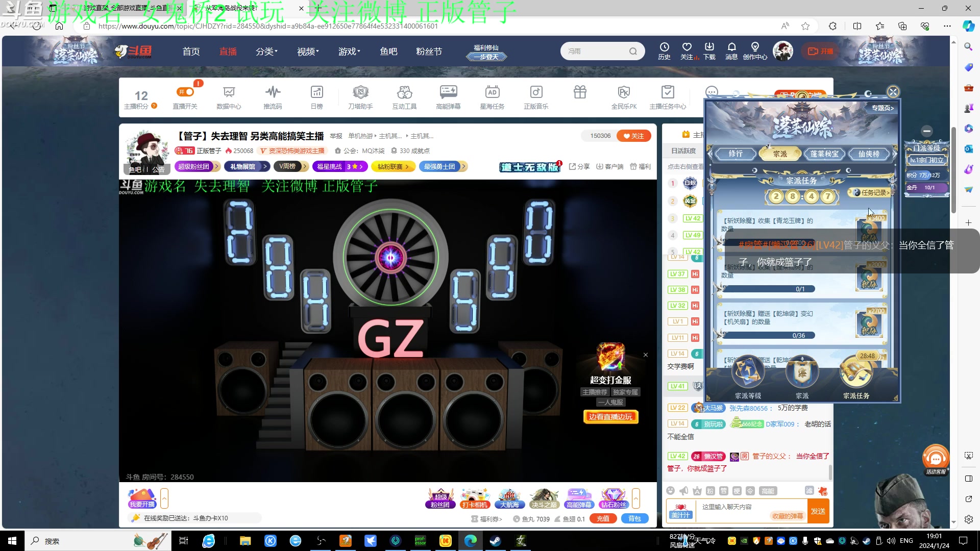980x551 pixels.
Task: Switch to 修行 tab in event panel
Action: pos(736,154)
